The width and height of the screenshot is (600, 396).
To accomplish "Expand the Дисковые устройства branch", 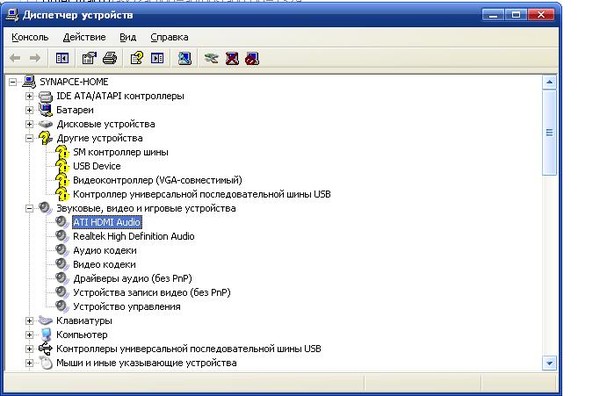I will coord(29,124).
